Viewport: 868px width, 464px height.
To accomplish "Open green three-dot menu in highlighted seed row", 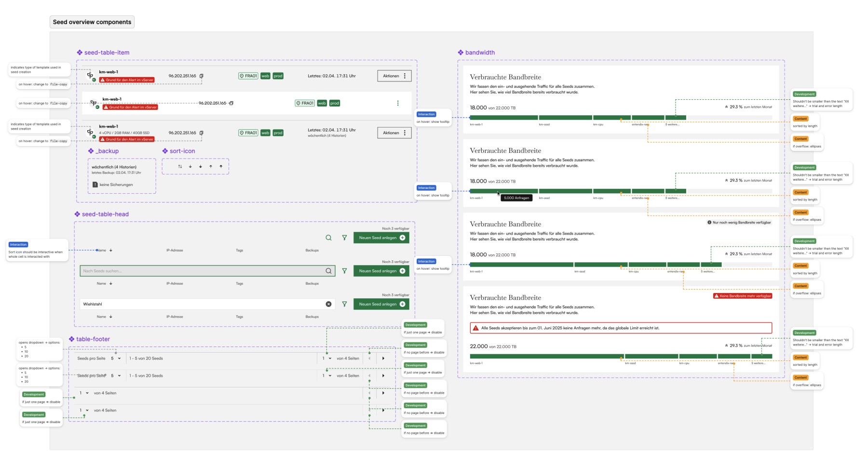I will (398, 103).
